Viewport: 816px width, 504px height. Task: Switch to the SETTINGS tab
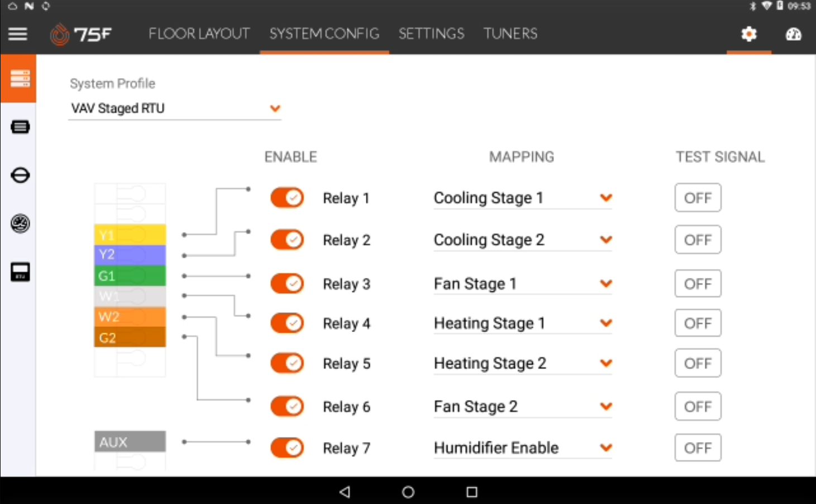click(431, 34)
